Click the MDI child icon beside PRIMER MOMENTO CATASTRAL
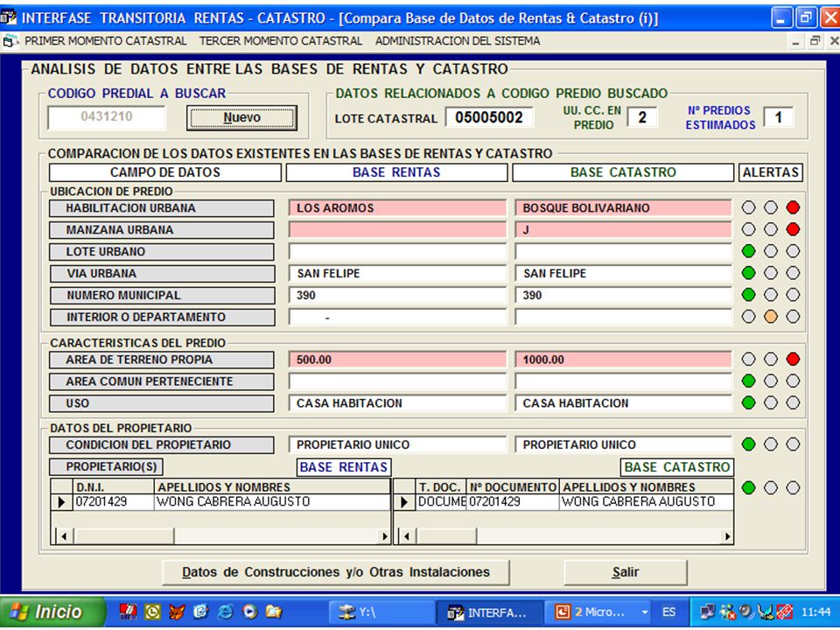 (9, 41)
